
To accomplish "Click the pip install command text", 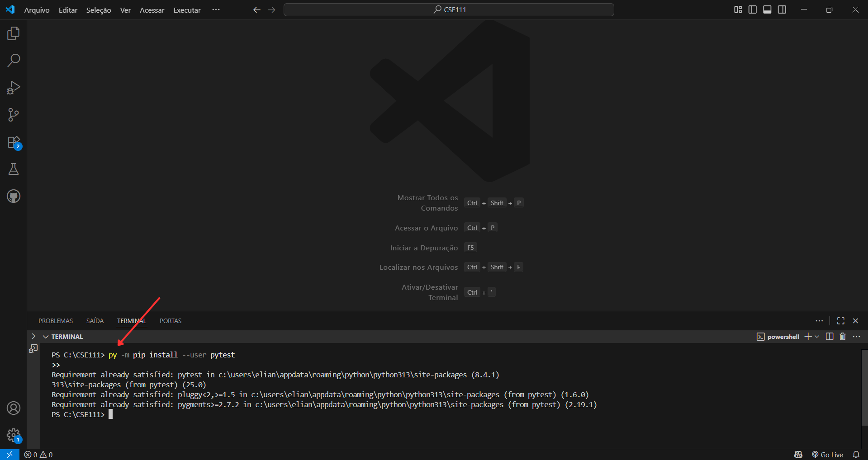I will [x=172, y=355].
